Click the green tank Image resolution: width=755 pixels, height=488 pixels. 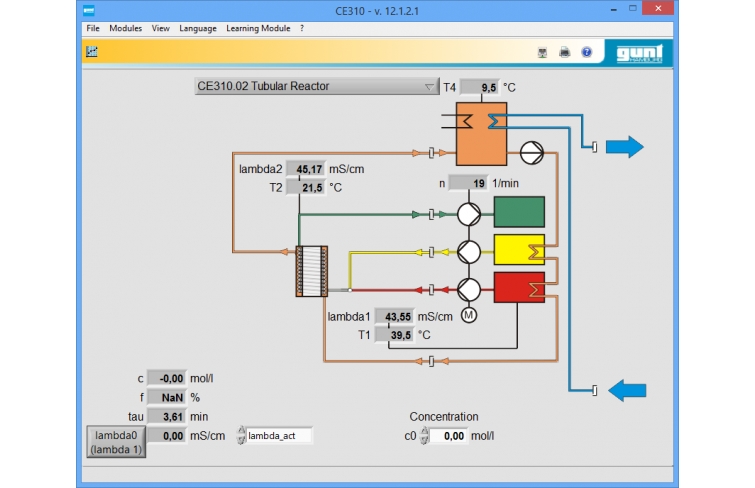click(519, 211)
